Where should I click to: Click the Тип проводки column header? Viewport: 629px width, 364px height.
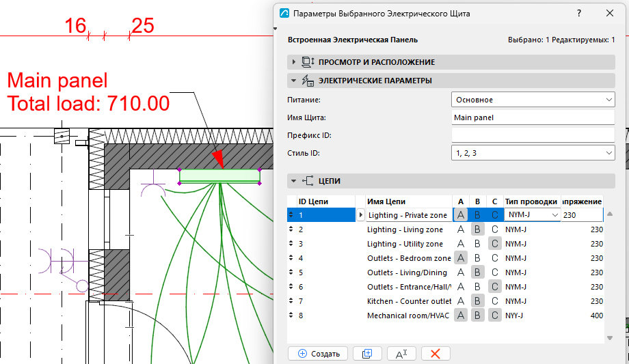click(x=531, y=201)
